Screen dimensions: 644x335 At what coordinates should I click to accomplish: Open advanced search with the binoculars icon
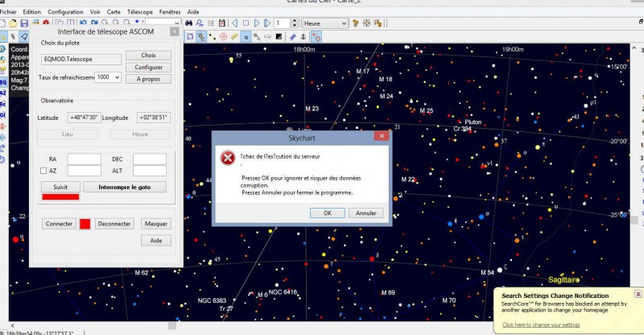click(188, 23)
